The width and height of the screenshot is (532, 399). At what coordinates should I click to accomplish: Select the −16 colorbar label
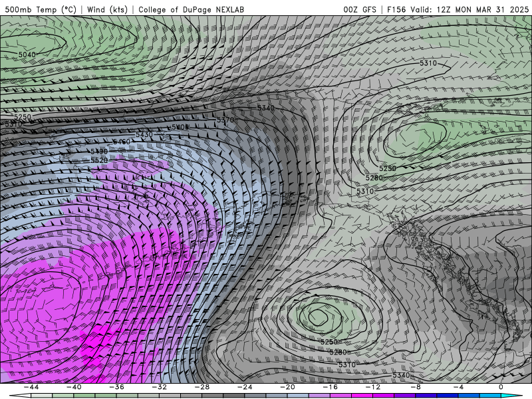tap(330, 387)
